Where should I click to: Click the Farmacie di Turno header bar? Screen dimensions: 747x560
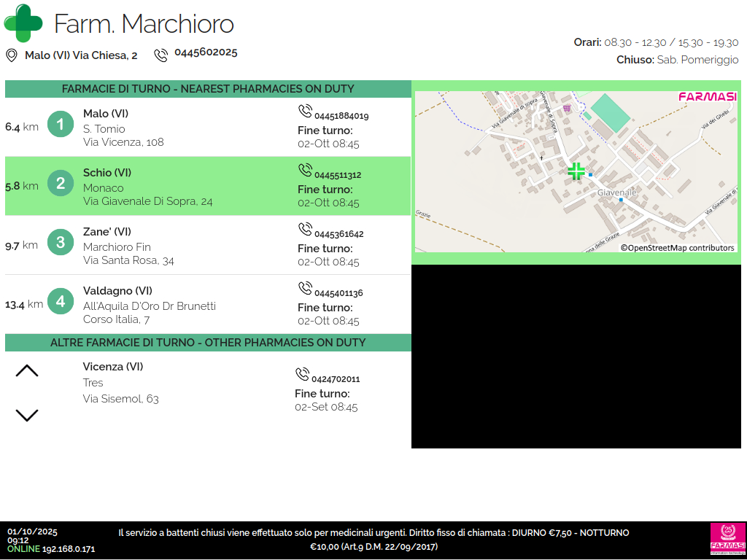208,89
